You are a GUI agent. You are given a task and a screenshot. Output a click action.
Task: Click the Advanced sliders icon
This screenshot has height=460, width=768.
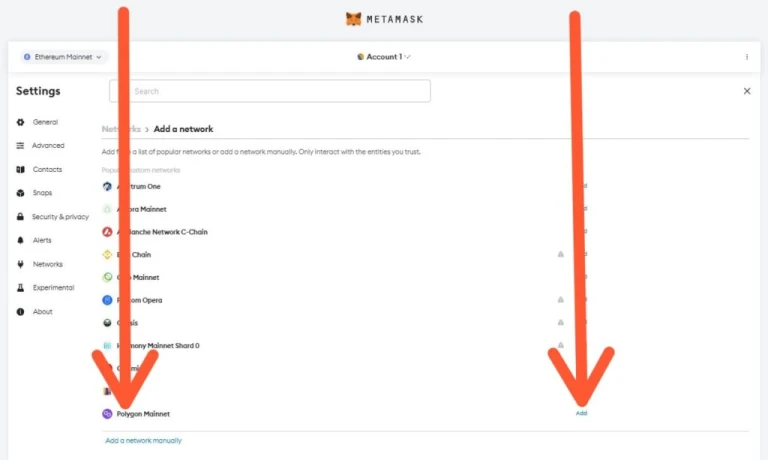20,145
